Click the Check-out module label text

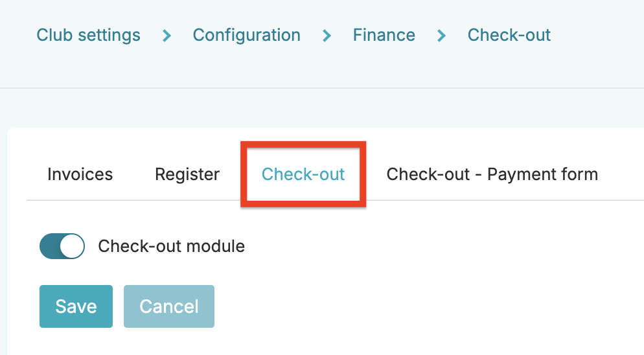click(171, 246)
